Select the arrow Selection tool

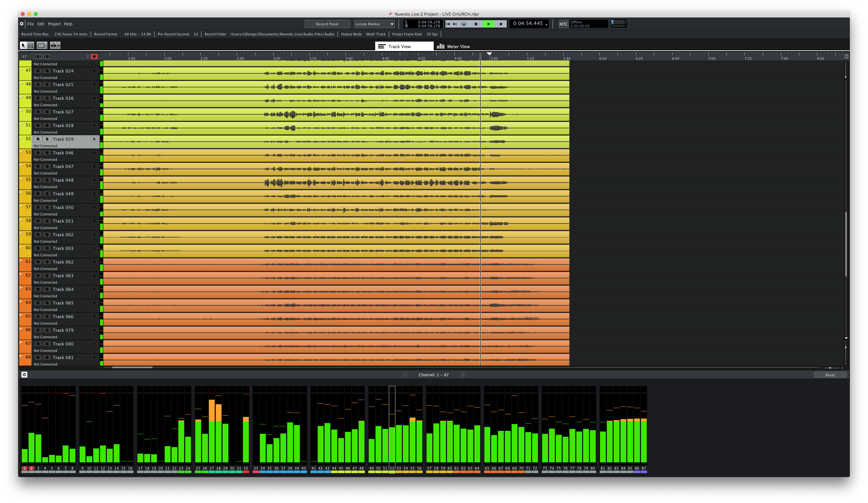click(23, 45)
